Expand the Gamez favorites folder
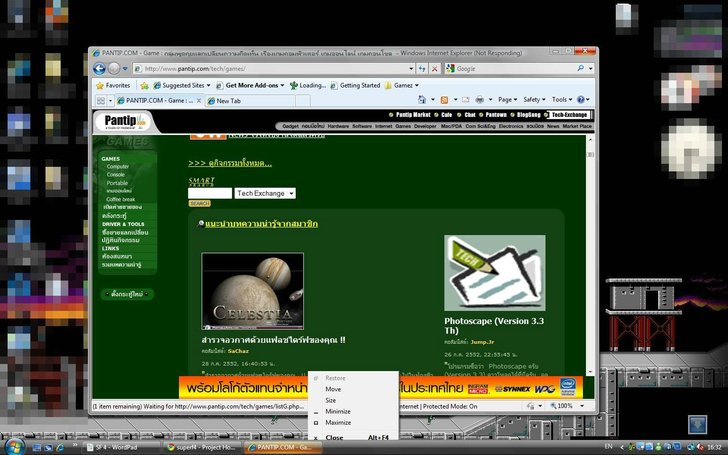Screen dimensions: 728x455 click(x=402, y=85)
